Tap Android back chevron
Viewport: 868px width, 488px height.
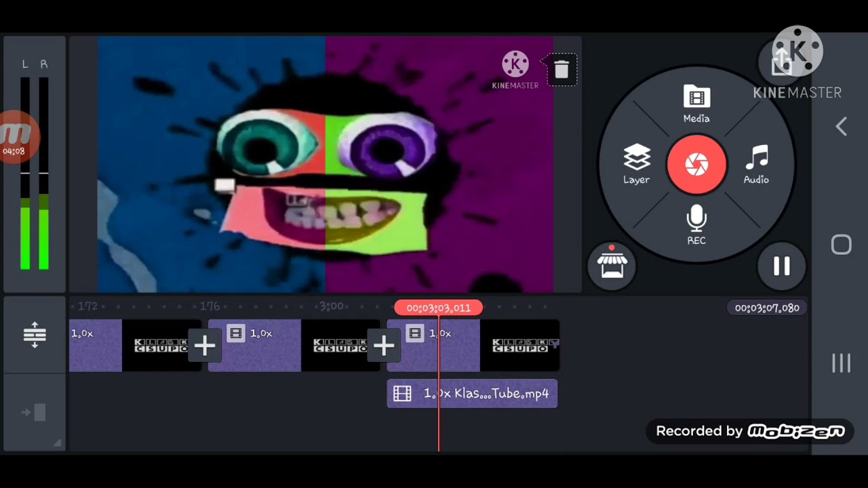point(841,126)
